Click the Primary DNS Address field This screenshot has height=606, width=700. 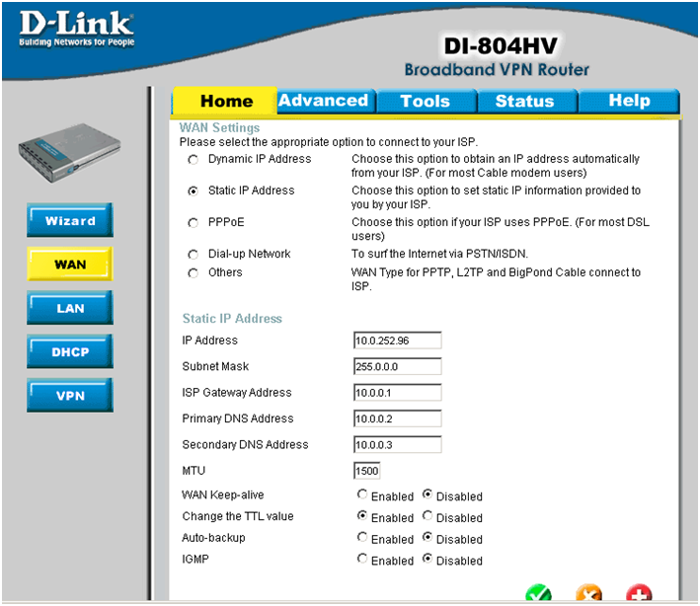397,418
